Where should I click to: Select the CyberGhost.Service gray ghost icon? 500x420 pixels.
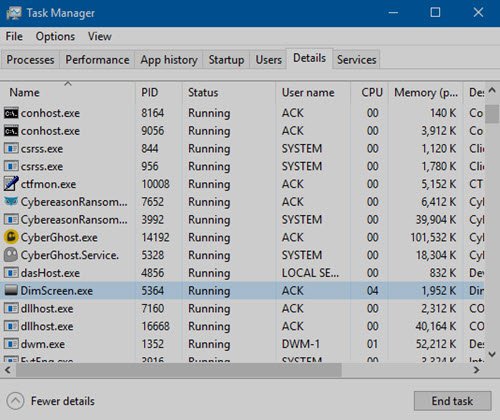(11, 255)
